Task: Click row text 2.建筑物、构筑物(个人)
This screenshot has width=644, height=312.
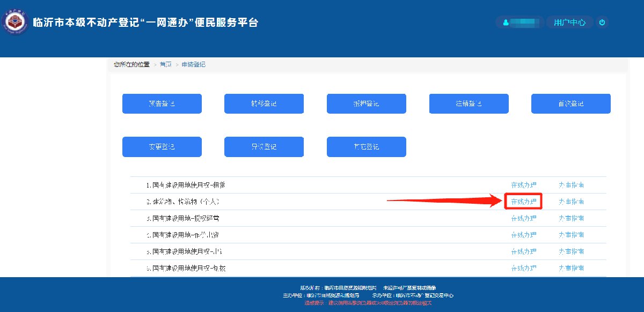Action: point(183,202)
